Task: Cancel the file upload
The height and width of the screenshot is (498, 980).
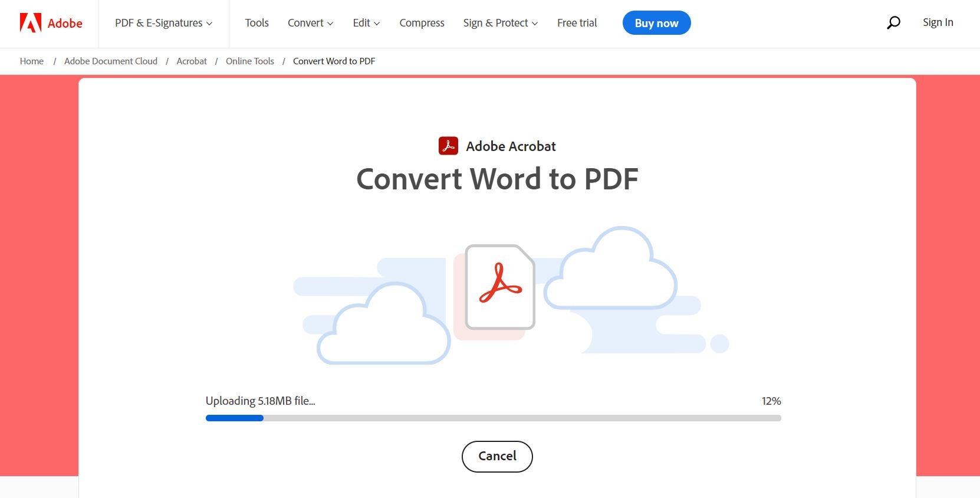Action: [x=497, y=456]
